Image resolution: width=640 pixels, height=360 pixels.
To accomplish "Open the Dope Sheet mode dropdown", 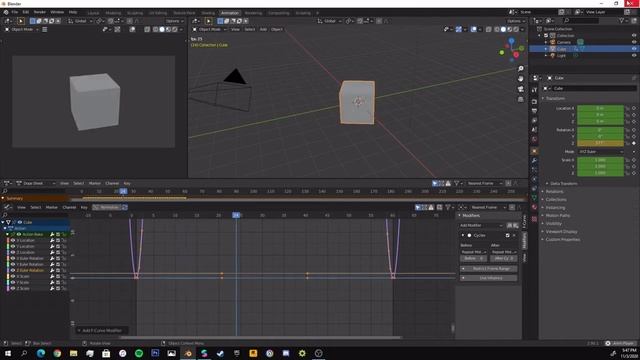I will click(36, 183).
